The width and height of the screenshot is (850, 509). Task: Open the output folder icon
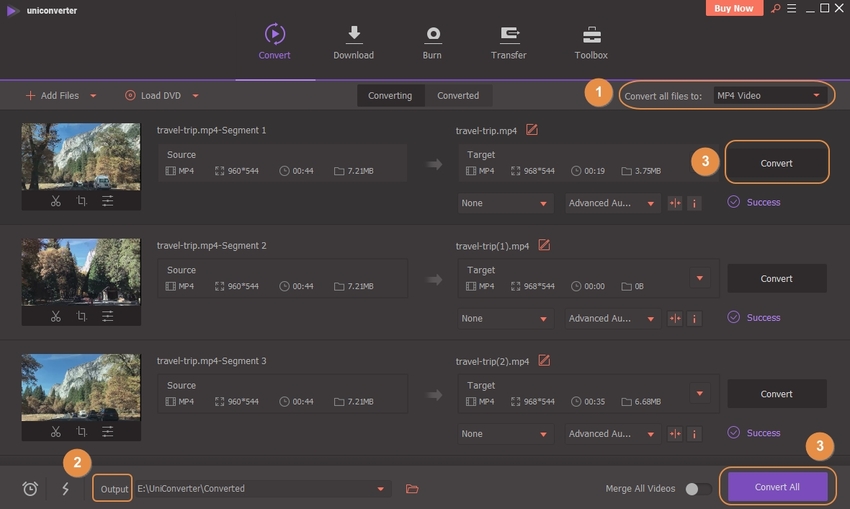click(412, 489)
